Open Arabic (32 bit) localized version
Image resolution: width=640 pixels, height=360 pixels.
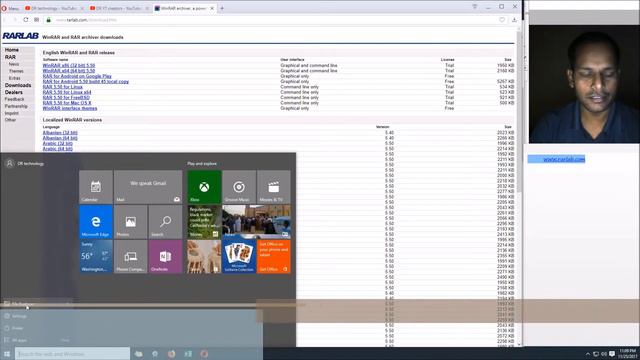point(58,143)
